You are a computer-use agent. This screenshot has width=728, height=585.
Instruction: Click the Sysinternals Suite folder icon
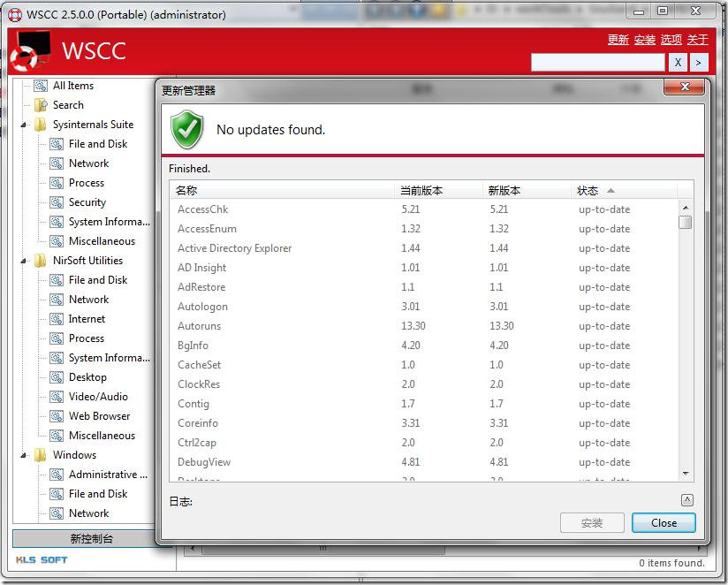coord(40,125)
